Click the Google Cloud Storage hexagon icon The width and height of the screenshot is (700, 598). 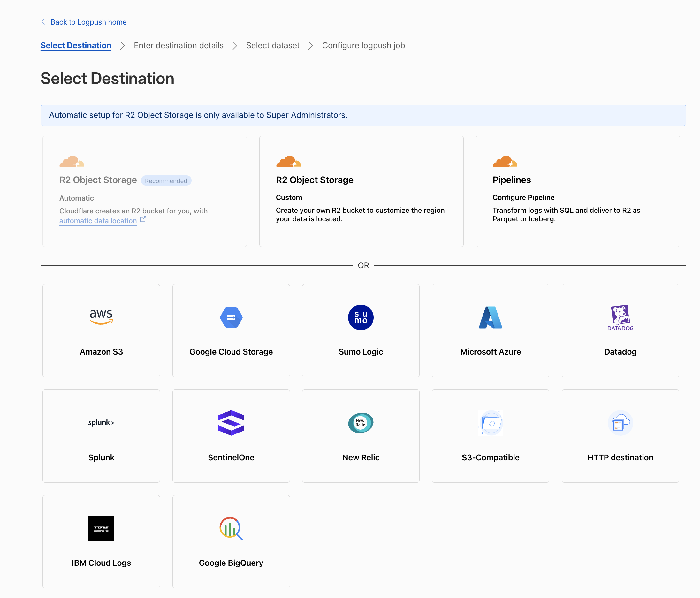pos(231,318)
